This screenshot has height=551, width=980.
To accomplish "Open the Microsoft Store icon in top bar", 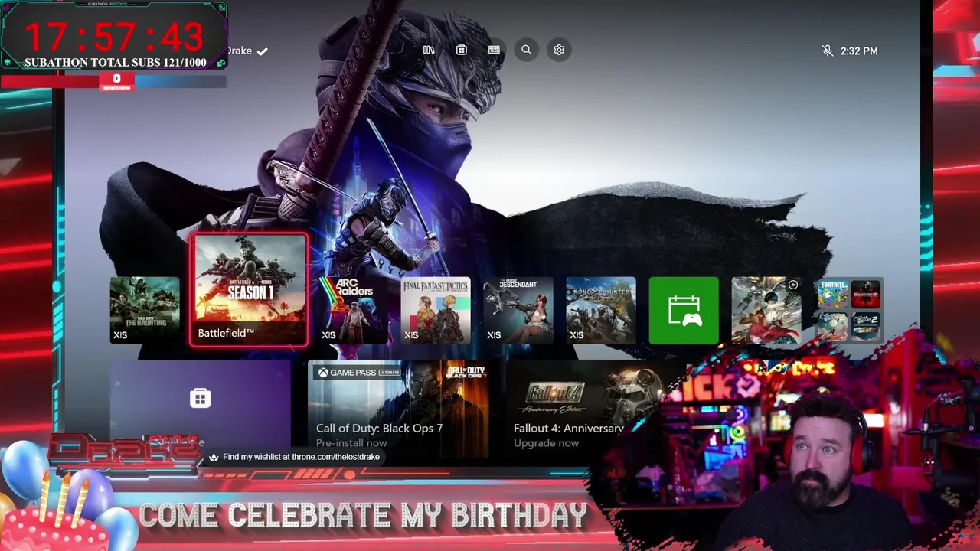I will tap(461, 50).
